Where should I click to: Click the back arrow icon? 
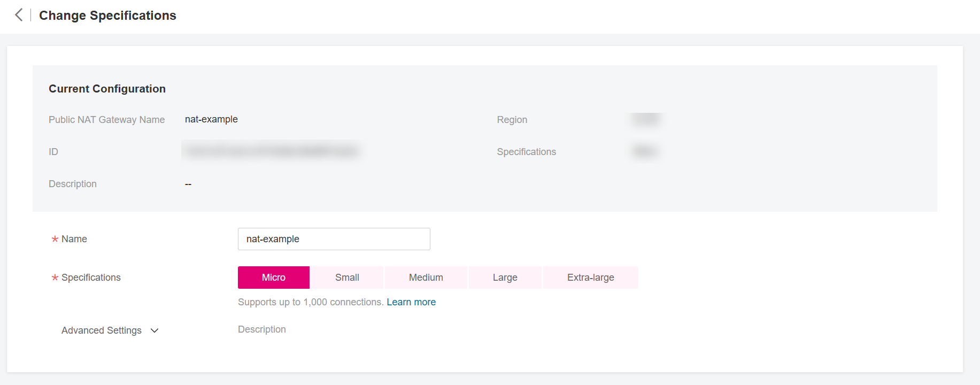(x=19, y=15)
